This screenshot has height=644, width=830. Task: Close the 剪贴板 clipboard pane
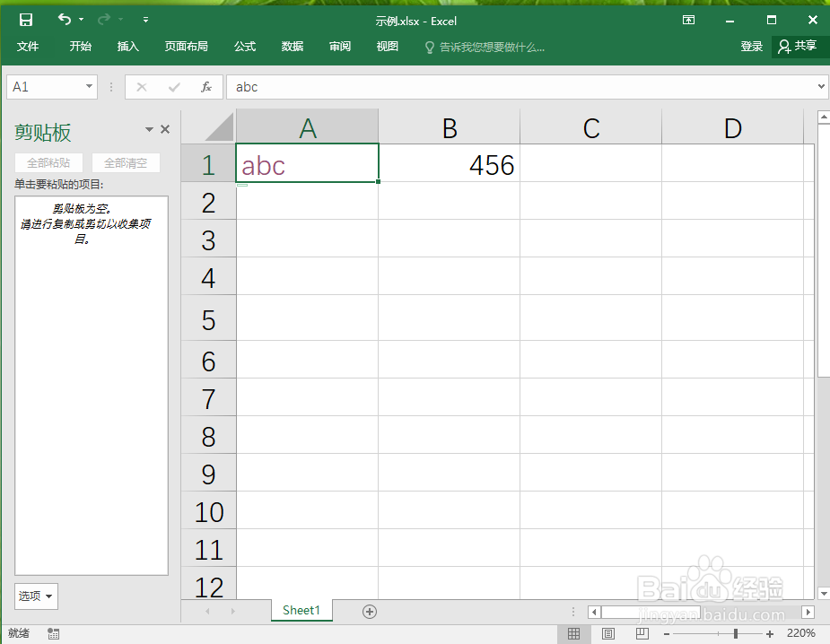click(165, 128)
